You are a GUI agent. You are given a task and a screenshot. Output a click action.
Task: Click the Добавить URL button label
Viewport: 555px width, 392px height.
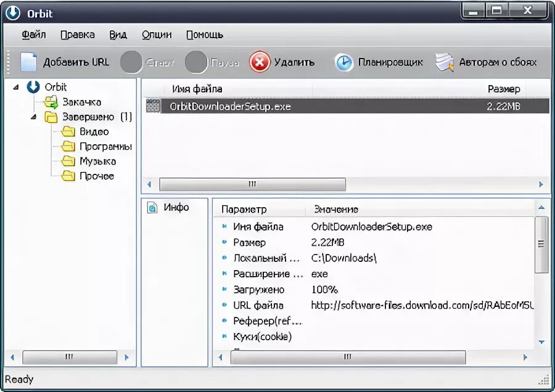(x=76, y=62)
